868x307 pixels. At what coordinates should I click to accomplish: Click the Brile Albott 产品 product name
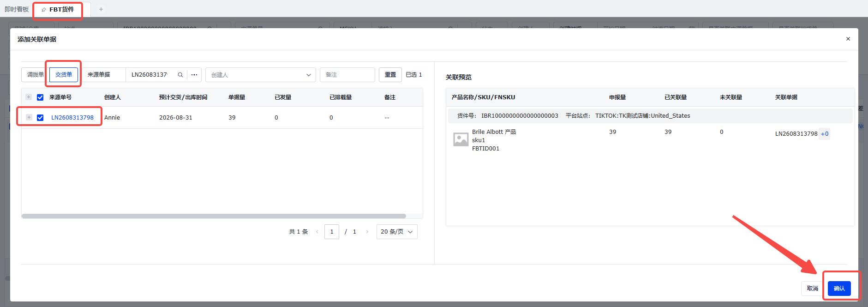(x=494, y=132)
